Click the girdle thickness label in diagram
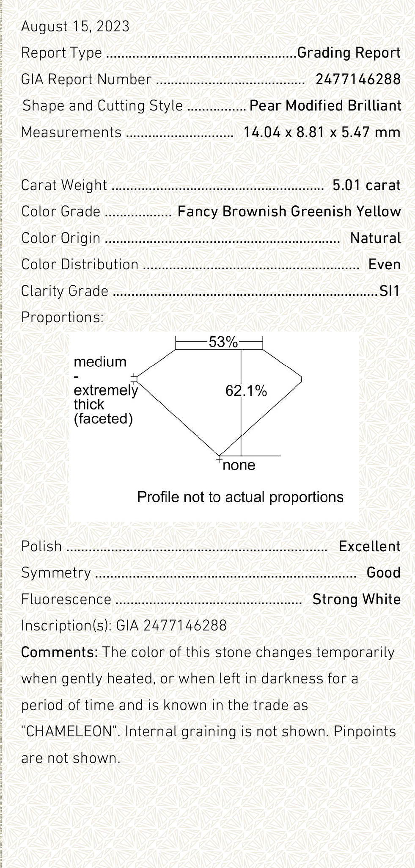Viewport: 415px width, 868px height. [105, 390]
